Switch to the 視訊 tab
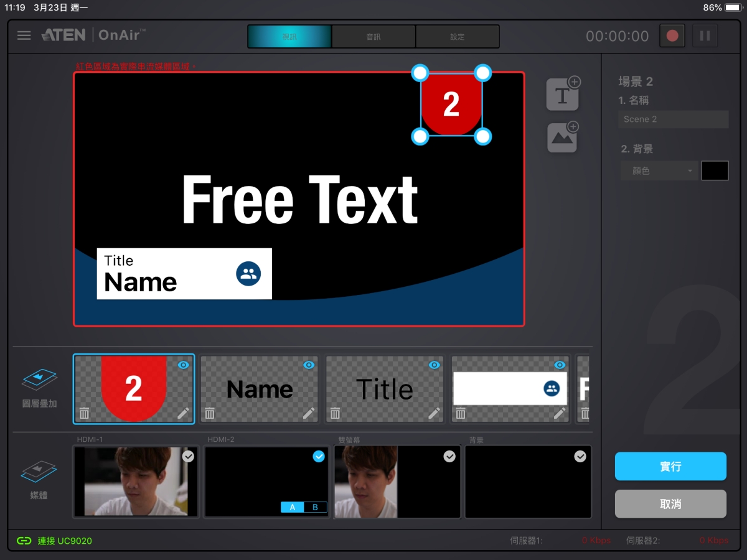The image size is (747, 560). point(289,37)
